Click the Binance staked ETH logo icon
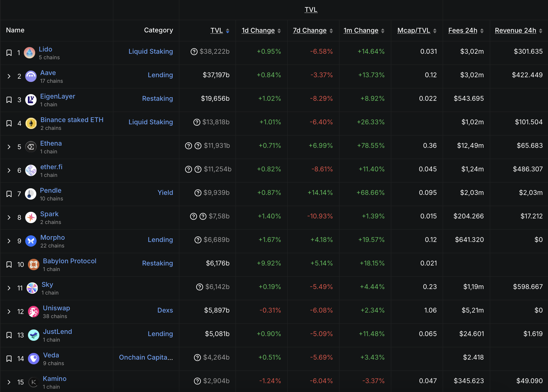This screenshot has width=548, height=392. 31,123
